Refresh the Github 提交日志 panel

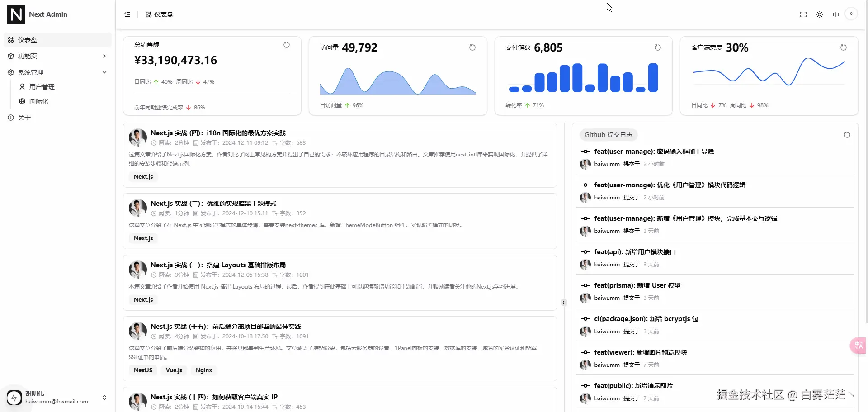[x=847, y=135]
